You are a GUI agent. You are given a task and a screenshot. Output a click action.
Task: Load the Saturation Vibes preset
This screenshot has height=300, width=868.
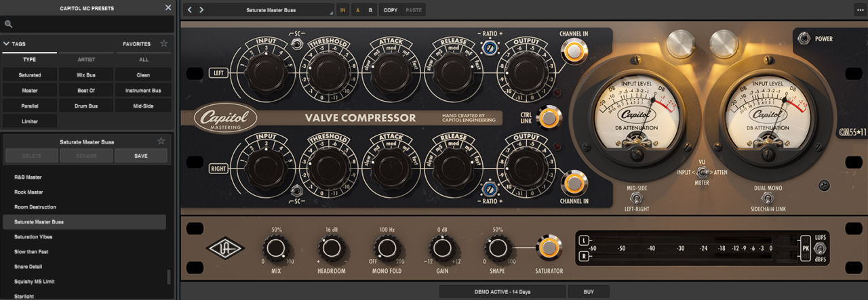tap(85, 236)
